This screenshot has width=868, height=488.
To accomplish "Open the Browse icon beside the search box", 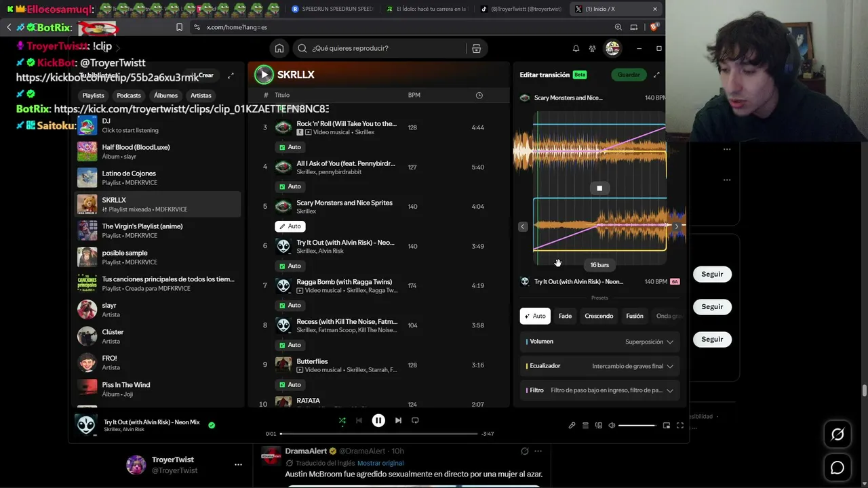I will (x=476, y=48).
